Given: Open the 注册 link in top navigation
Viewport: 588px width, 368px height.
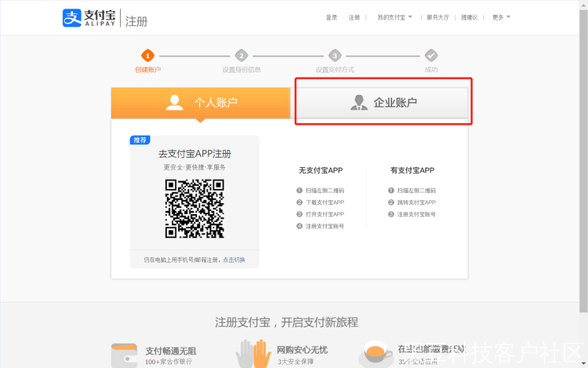Looking at the screenshot, I should [354, 17].
